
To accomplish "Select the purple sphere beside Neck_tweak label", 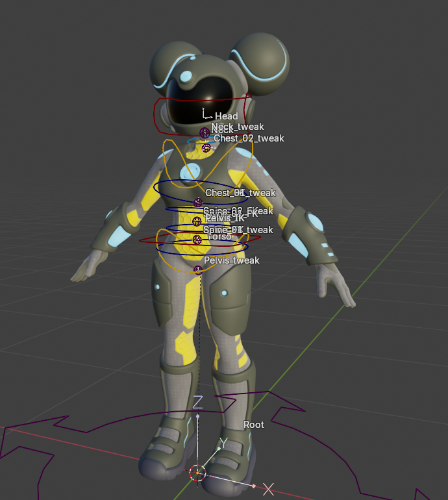I will (x=205, y=132).
